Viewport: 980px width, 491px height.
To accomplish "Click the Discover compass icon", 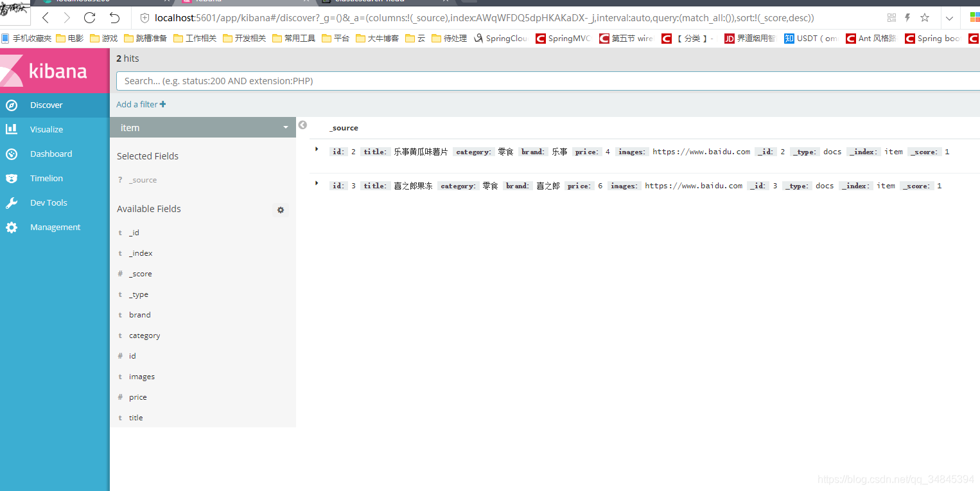I will (x=11, y=105).
